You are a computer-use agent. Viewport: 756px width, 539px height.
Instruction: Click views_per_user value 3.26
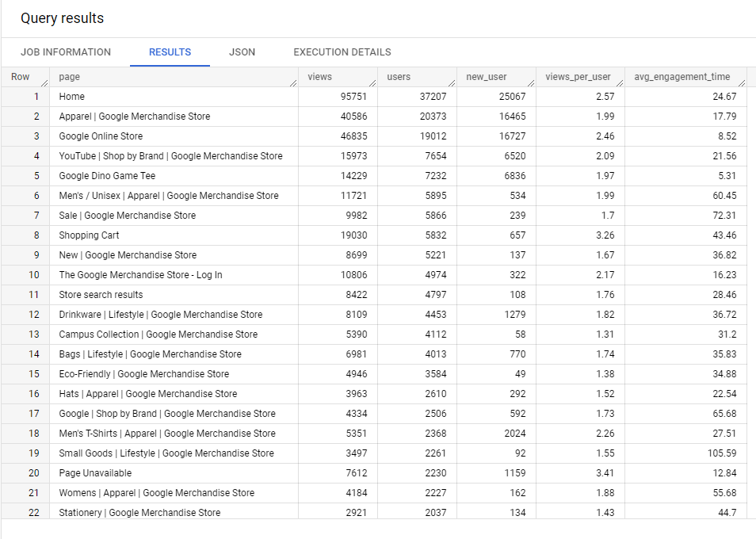(x=605, y=235)
